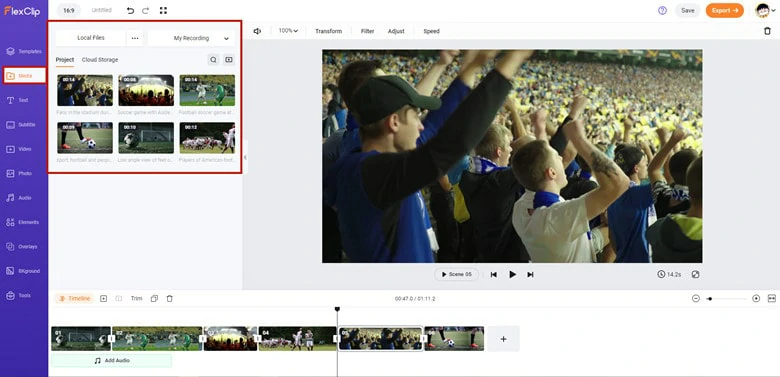Click the Trim button
Image resolution: width=780 pixels, height=377 pixels.
tap(136, 298)
